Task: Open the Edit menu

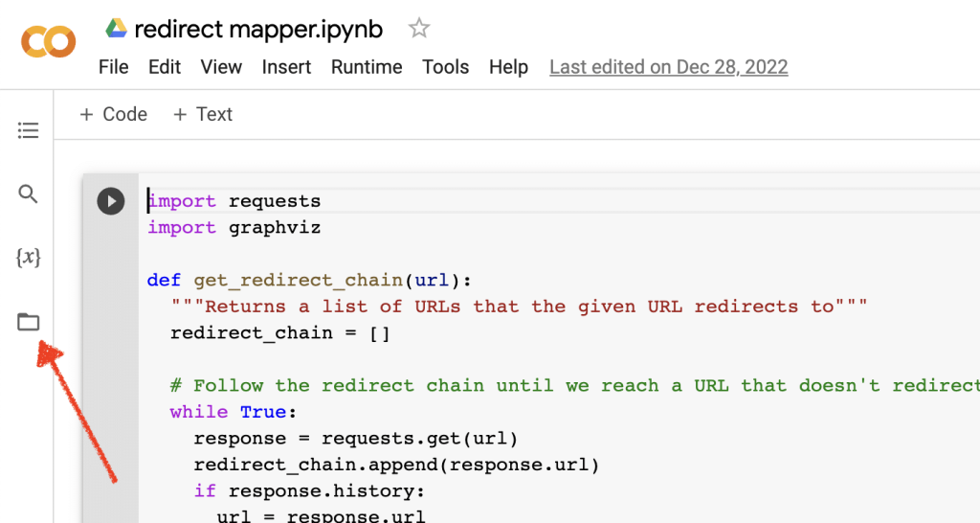Action: click(x=165, y=67)
